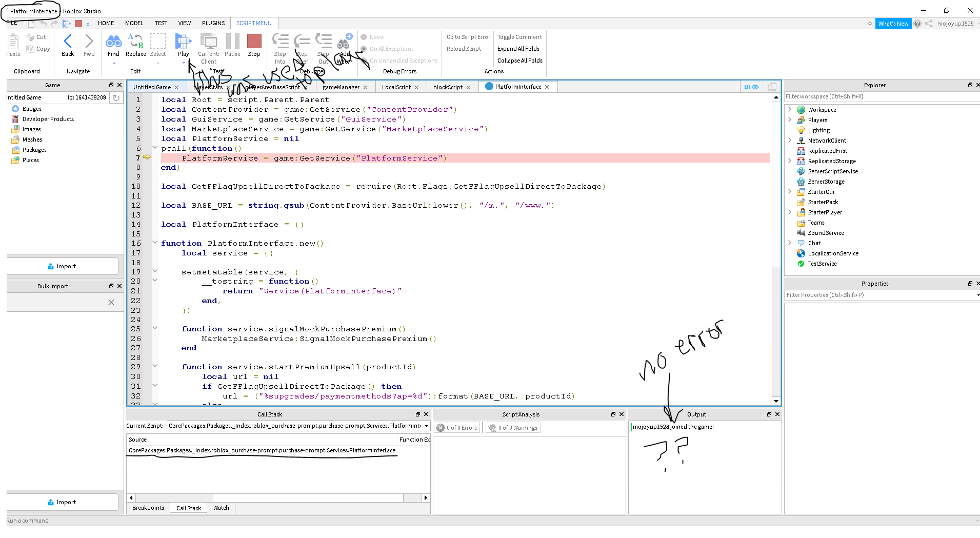Expand the Chat node
The width and height of the screenshot is (980, 538).
click(x=790, y=243)
